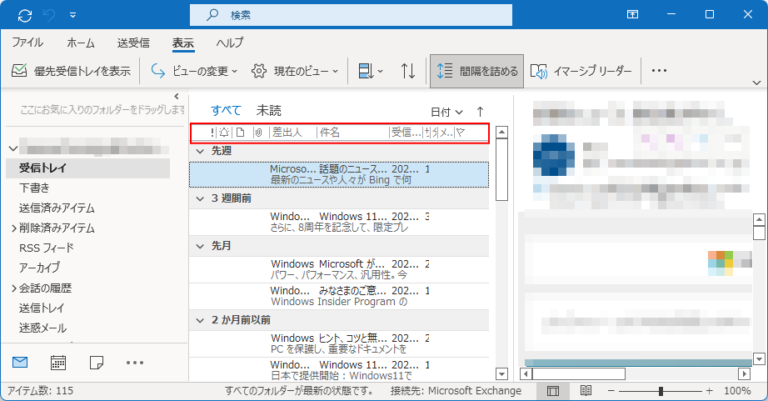This screenshot has width=768, height=401.
Task: Toggle 優先受信トレイを表示
Action: 71,71
